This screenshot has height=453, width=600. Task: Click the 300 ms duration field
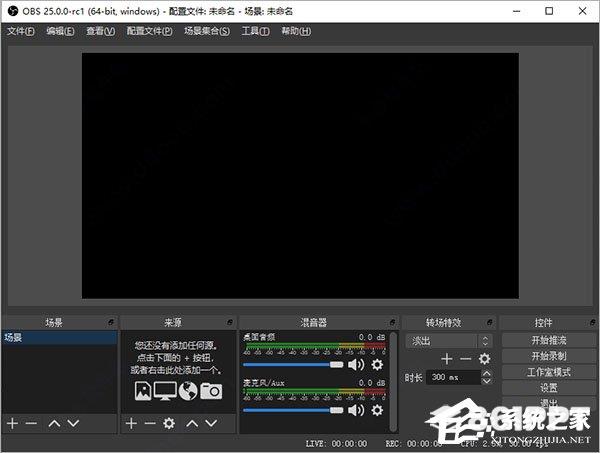[453, 377]
